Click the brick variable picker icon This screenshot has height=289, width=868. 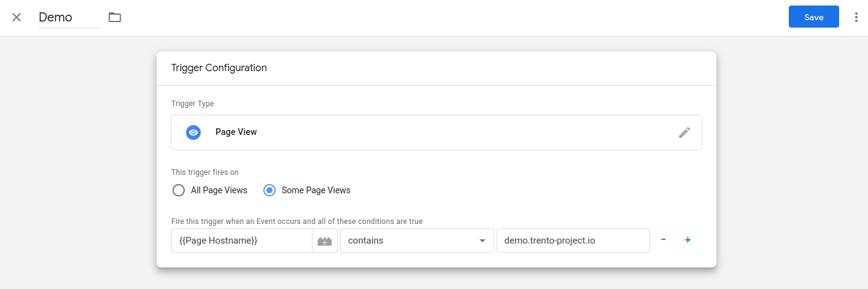click(324, 241)
